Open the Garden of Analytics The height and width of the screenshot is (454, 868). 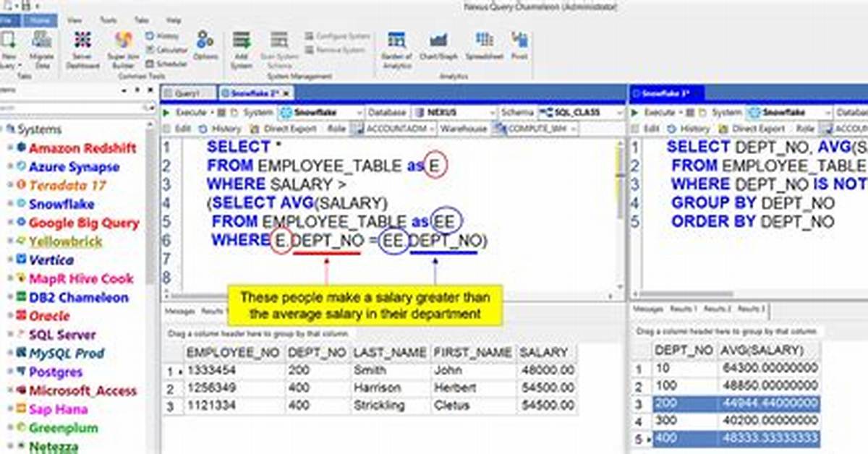pos(396,49)
